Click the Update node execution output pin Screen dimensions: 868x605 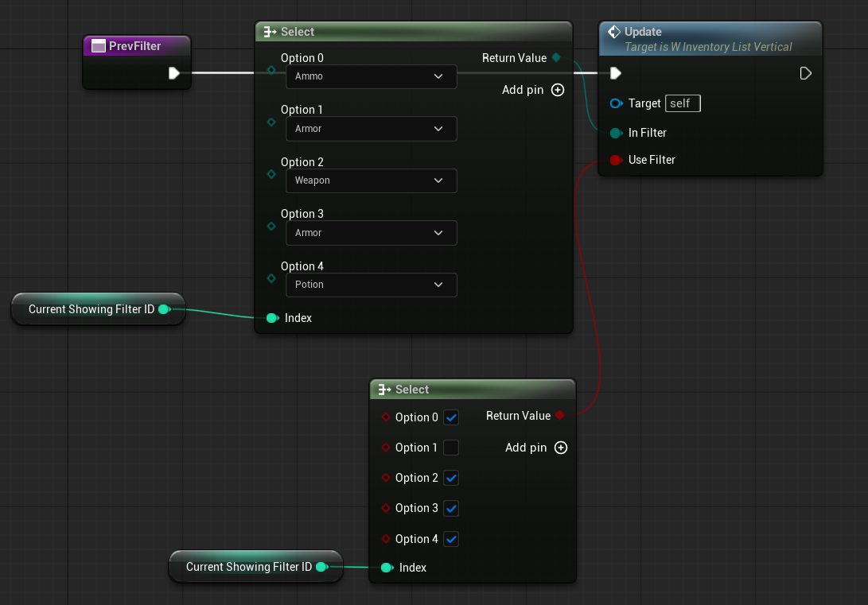pos(805,74)
